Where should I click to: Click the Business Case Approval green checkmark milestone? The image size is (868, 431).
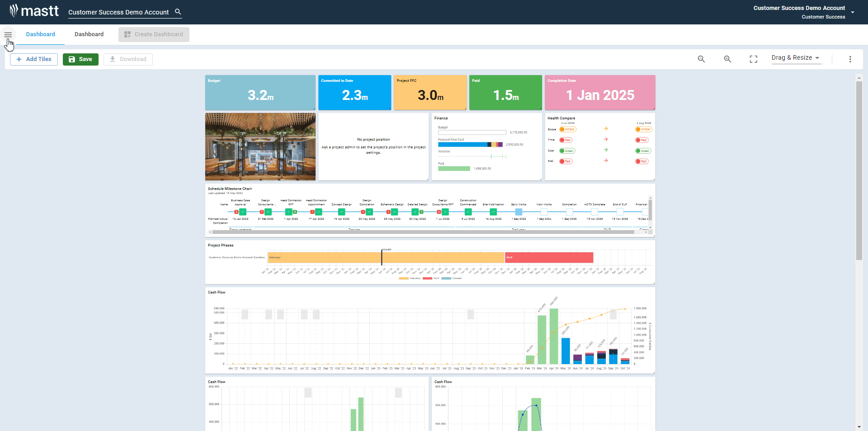click(243, 212)
